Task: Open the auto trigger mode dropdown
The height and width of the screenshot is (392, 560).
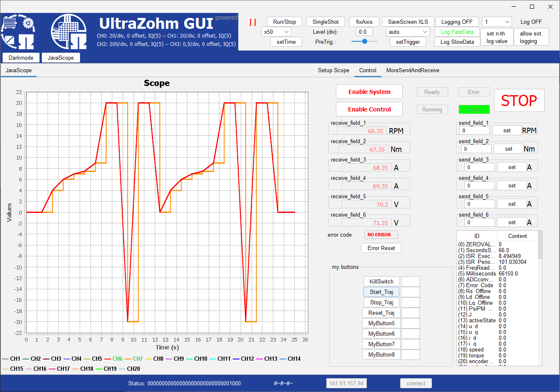Action: [x=408, y=32]
